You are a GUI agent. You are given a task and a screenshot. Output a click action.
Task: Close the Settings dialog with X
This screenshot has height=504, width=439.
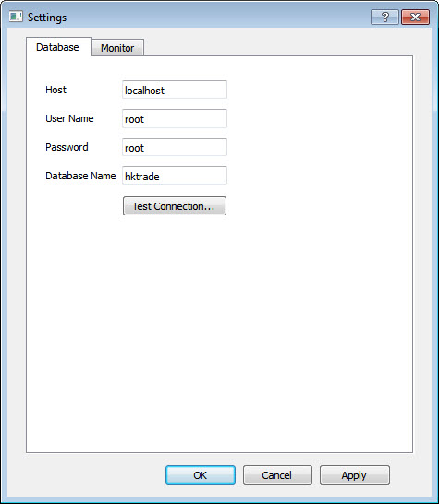pos(415,17)
